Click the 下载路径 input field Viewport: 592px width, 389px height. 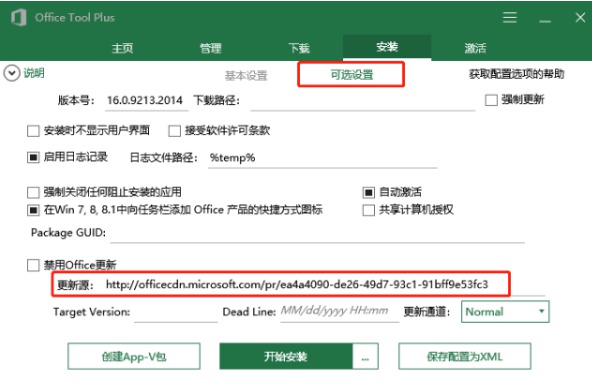(x=362, y=101)
